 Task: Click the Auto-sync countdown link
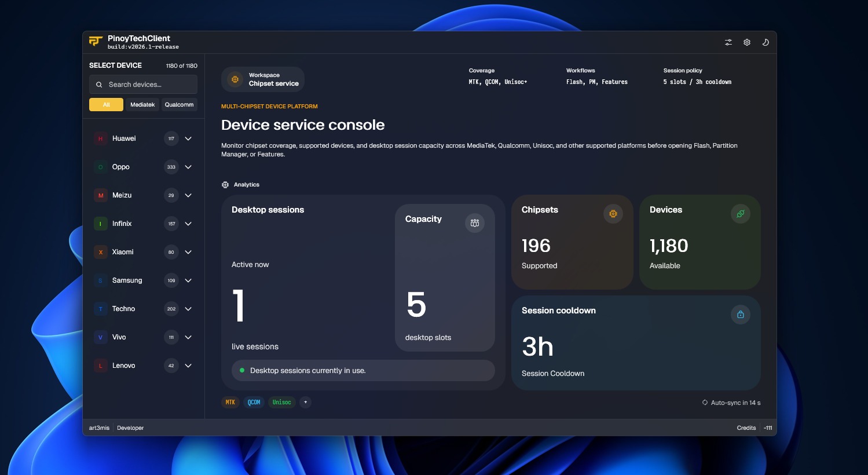731,403
